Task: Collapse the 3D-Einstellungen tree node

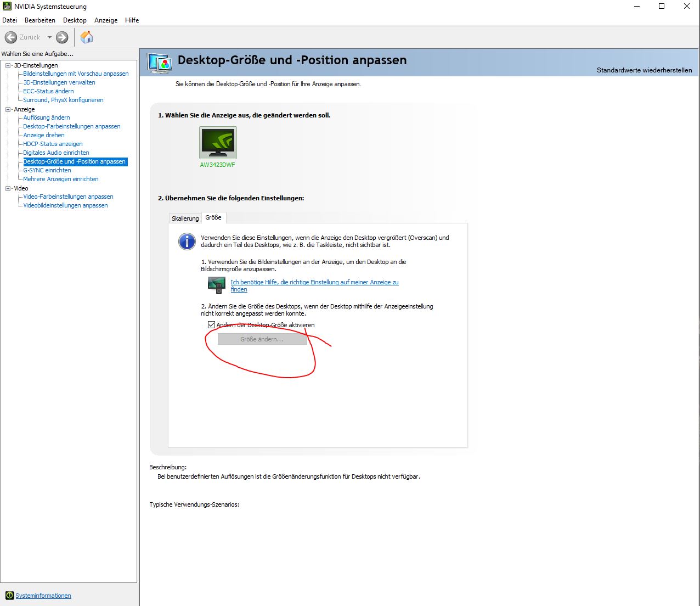Action: tap(8, 65)
